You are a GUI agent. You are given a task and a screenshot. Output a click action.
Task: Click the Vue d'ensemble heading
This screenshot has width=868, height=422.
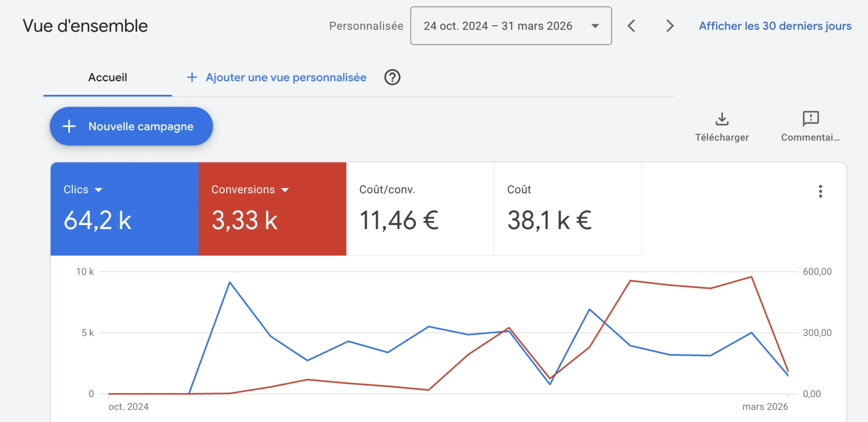85,26
